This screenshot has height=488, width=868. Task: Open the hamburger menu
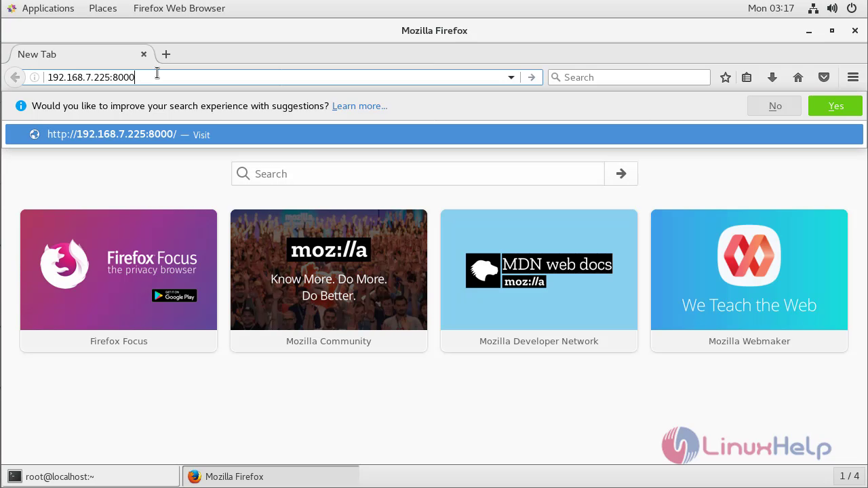(853, 77)
